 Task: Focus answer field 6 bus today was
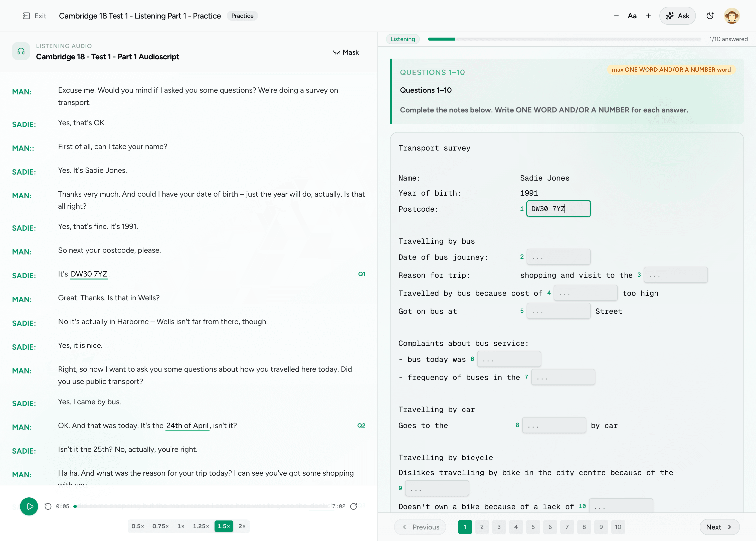509,359
